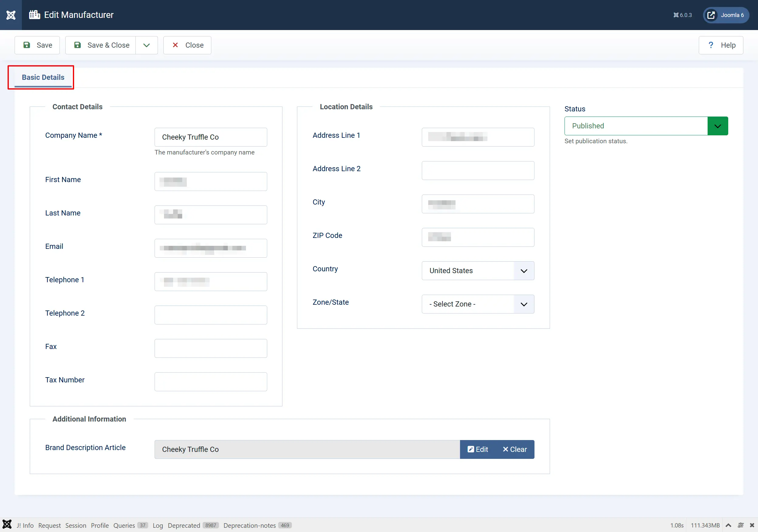Click the Edit Manufacturer page title
This screenshot has height=532, width=758.
[x=79, y=15]
